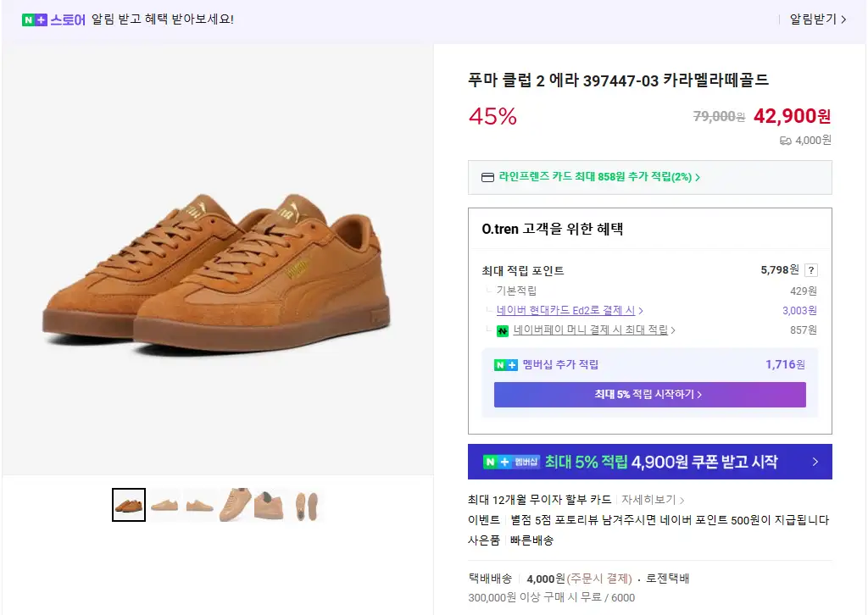Select fourth angled shoe thumbnail

point(235,505)
